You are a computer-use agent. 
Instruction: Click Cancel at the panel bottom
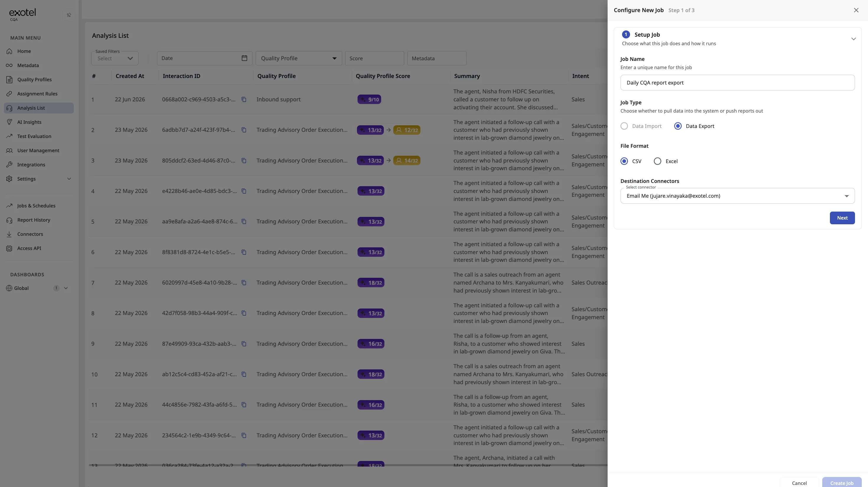pyautogui.click(x=799, y=483)
